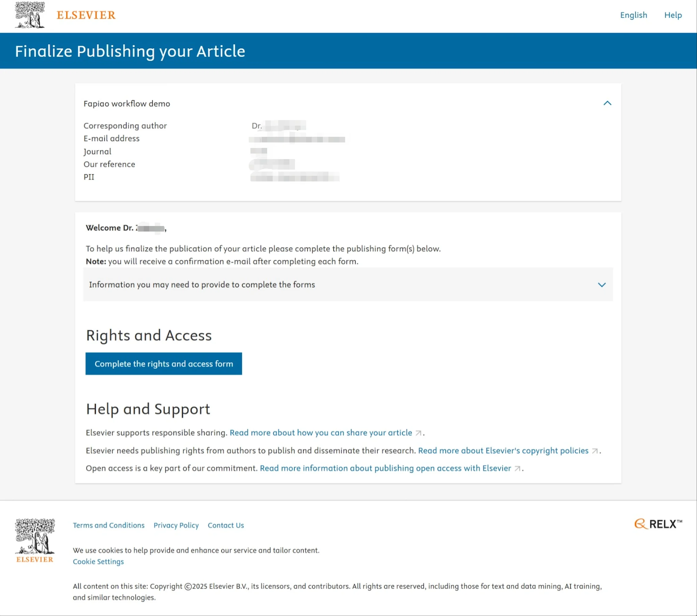697x616 pixels.
Task: Open Contact Us footer link
Action: (226, 525)
